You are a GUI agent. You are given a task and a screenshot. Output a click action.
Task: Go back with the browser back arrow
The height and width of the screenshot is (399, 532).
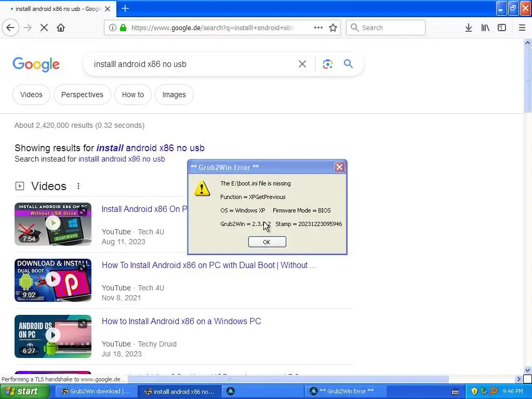[10, 28]
